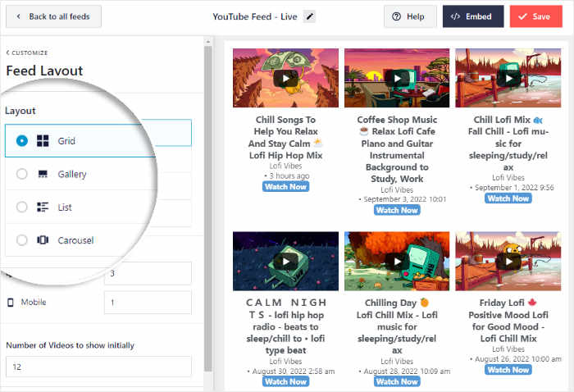Click Watch Now under Chill Lofi Mix Fall Chill
Viewport: 574px width, 392px height.
[508, 198]
